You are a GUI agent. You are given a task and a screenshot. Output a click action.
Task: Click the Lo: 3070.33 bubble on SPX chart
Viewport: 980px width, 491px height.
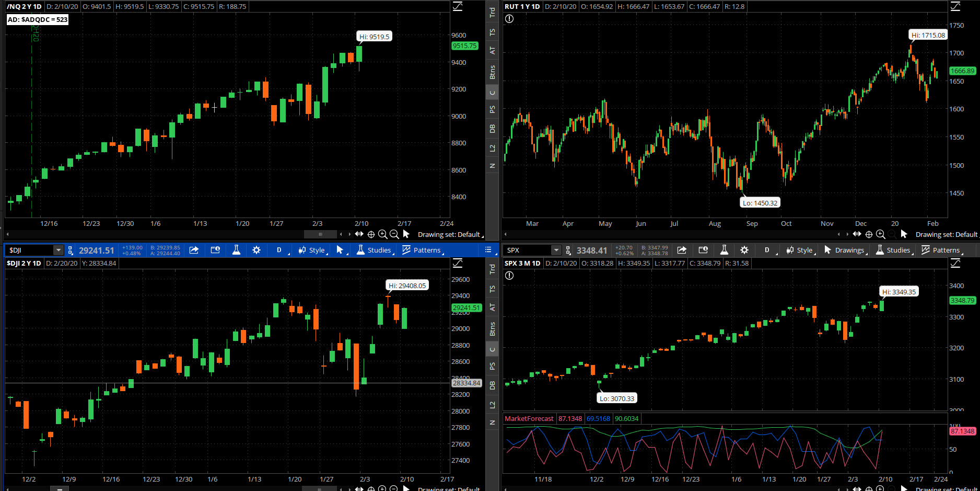(x=617, y=398)
